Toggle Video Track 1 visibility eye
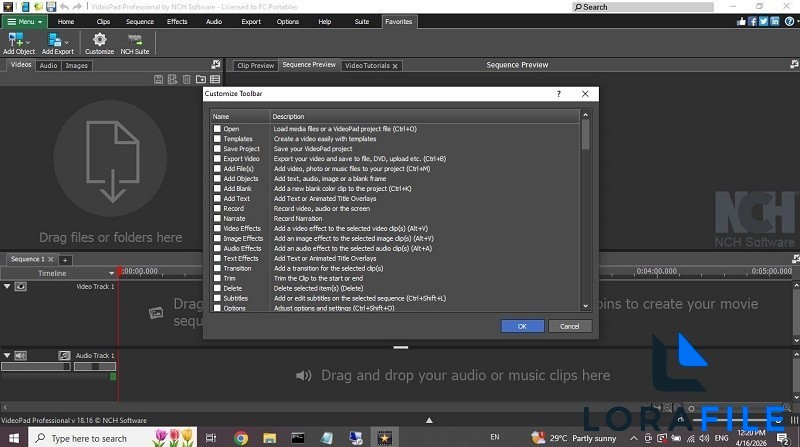 point(20,287)
